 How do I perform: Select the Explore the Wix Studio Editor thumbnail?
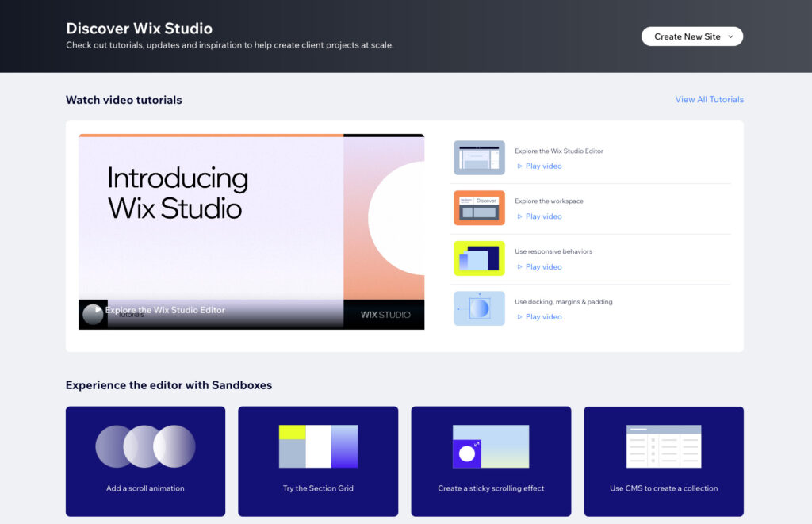(x=479, y=158)
